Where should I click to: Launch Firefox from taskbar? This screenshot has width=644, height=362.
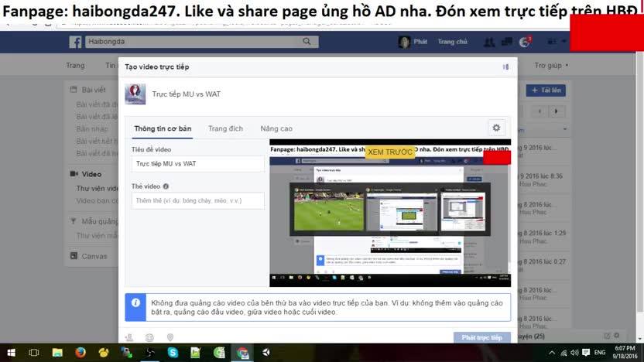click(80, 353)
